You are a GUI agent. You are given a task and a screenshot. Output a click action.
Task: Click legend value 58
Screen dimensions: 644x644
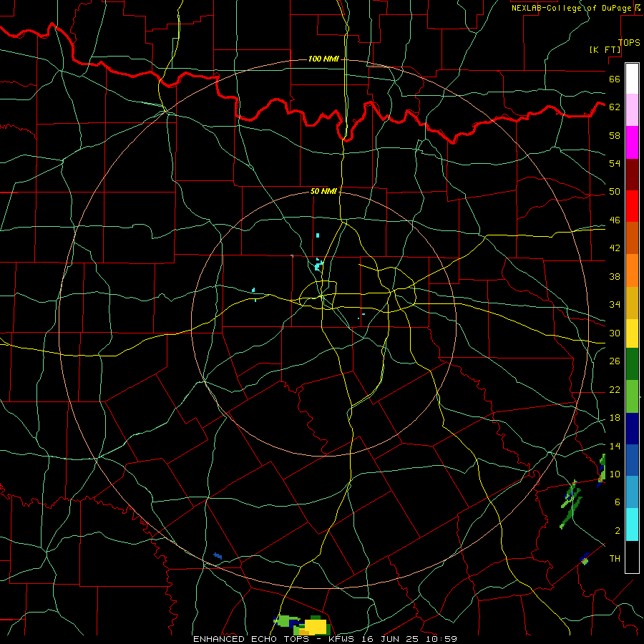[x=615, y=135]
